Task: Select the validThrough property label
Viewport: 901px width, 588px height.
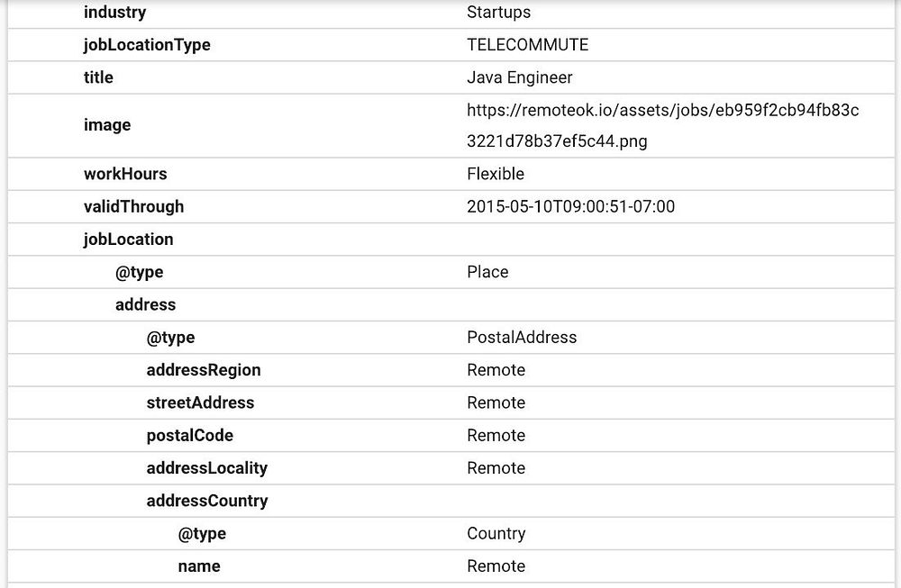Action: click(x=133, y=206)
